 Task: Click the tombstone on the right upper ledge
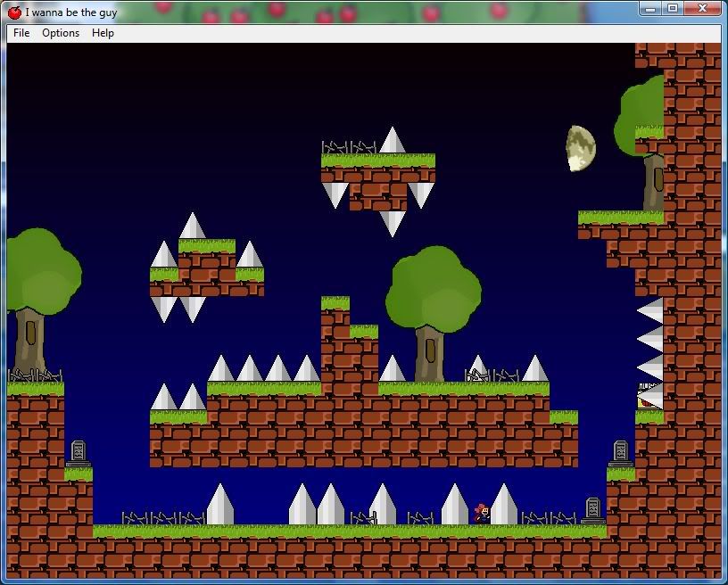pos(621,453)
